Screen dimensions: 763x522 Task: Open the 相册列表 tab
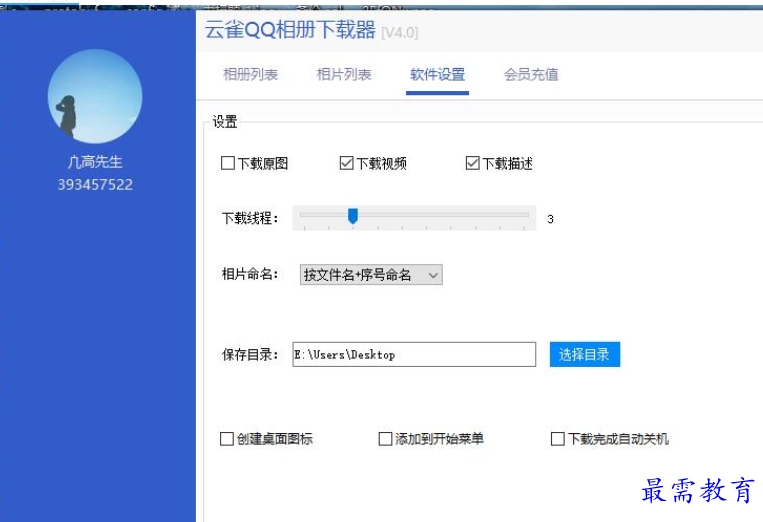pyautogui.click(x=250, y=74)
